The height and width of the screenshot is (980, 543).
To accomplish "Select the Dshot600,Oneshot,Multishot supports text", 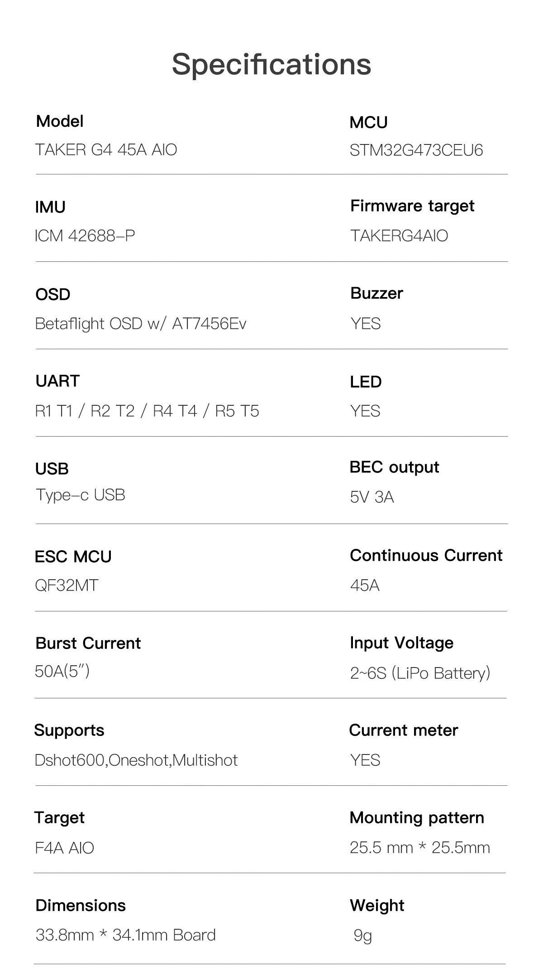I will click(136, 760).
